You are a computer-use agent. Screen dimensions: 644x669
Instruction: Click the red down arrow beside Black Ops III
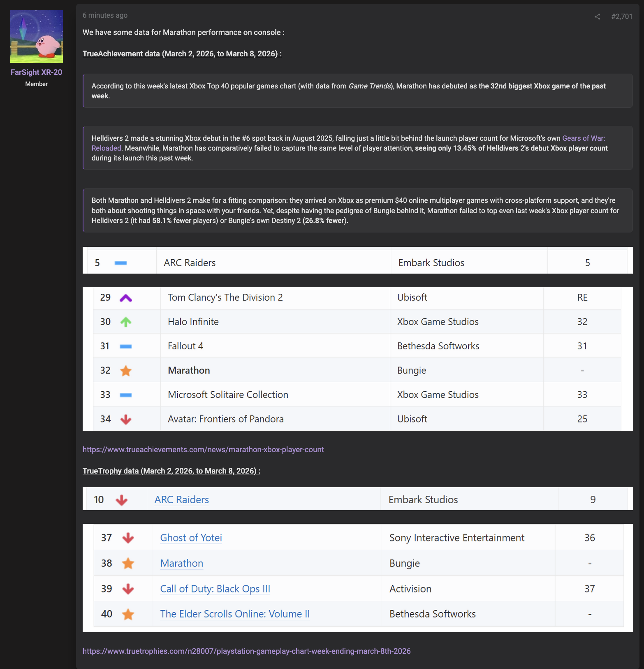(128, 589)
